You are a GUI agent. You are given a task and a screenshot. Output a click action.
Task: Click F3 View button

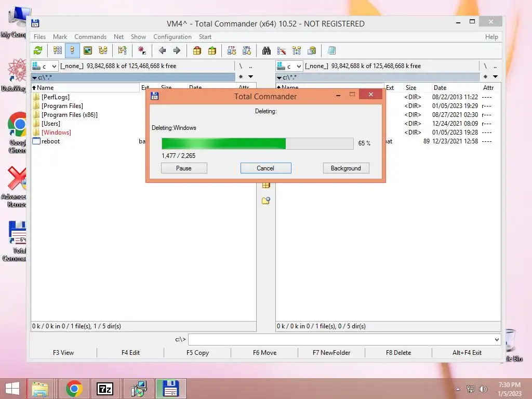tap(63, 353)
